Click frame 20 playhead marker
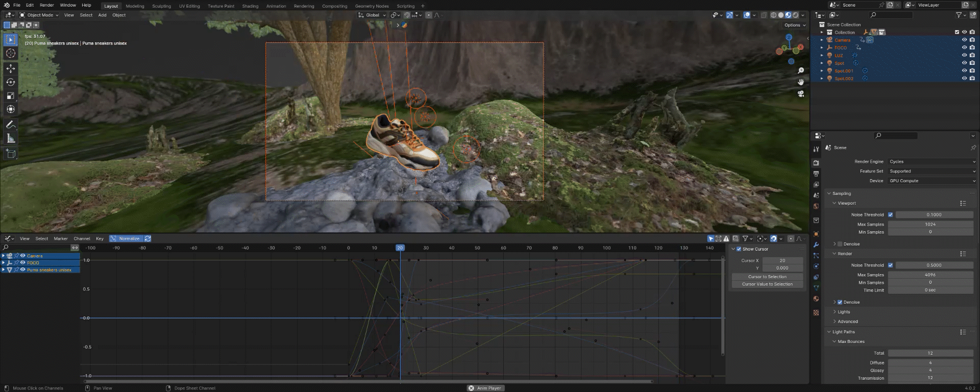980x392 pixels. pyautogui.click(x=400, y=248)
